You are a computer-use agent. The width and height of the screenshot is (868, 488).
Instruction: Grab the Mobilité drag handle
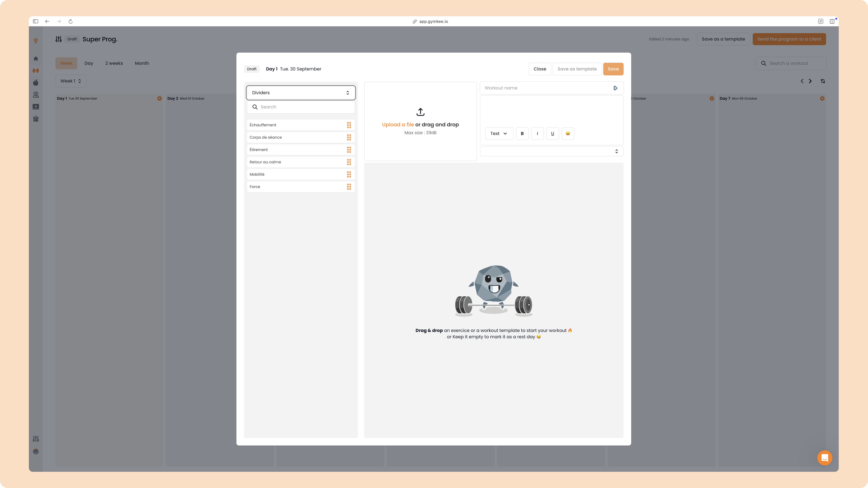tap(349, 174)
